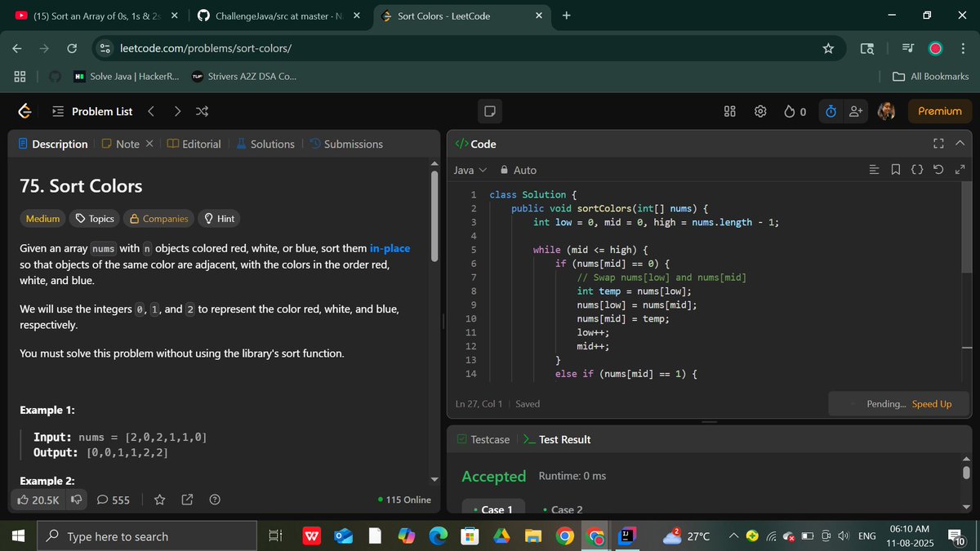Click the description panel scrollbar
The height and width of the screenshot is (551, 980).
[434, 216]
